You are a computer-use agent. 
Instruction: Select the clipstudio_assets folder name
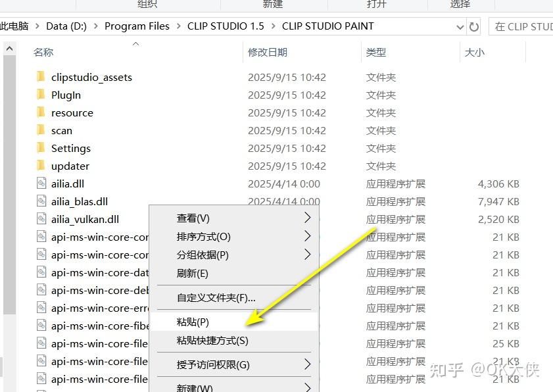91,77
